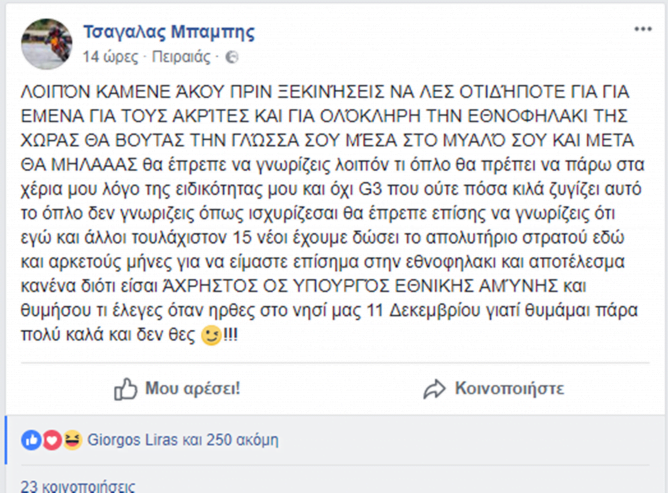
Task: Click the blue Like reaction icon
Action: pyautogui.click(x=30, y=439)
